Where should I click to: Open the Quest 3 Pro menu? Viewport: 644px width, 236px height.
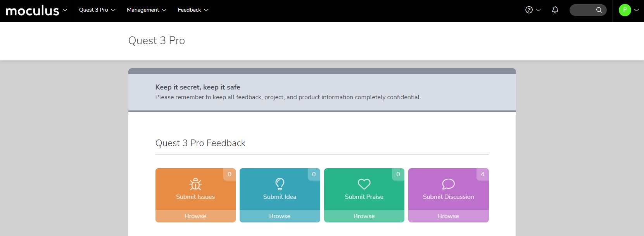pos(97,10)
